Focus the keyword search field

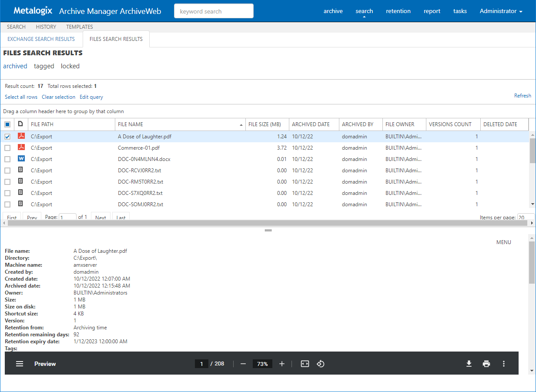[214, 11]
